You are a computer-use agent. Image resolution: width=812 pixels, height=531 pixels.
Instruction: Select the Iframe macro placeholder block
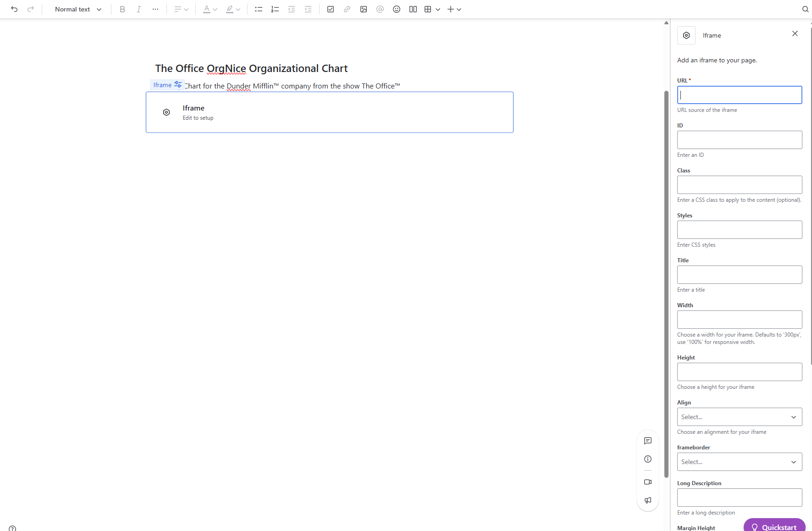pos(330,112)
